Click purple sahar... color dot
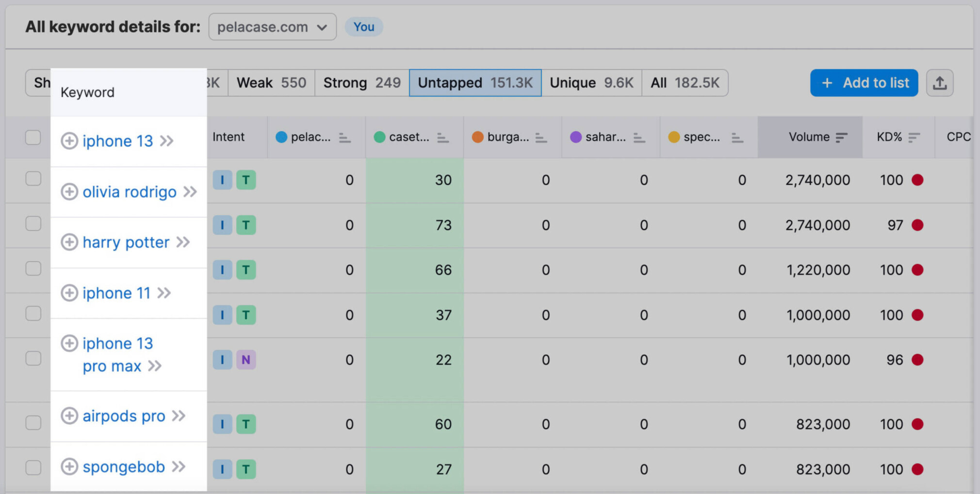 click(576, 137)
